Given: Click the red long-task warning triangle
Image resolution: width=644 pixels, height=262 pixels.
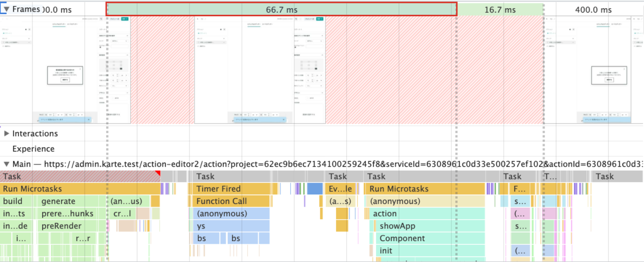Looking at the screenshot, I should (x=157, y=174).
